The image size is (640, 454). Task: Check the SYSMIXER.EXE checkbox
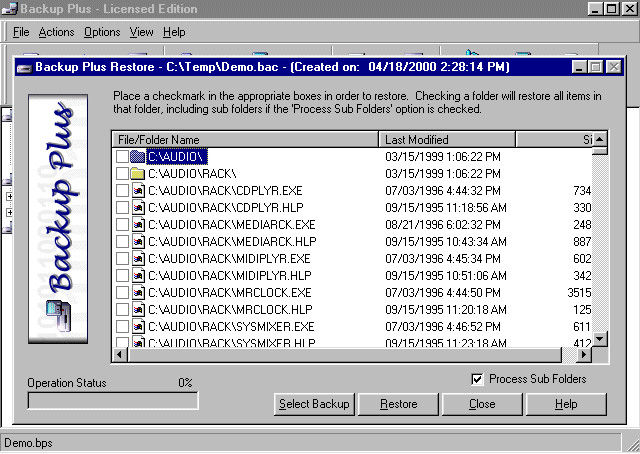(x=122, y=327)
